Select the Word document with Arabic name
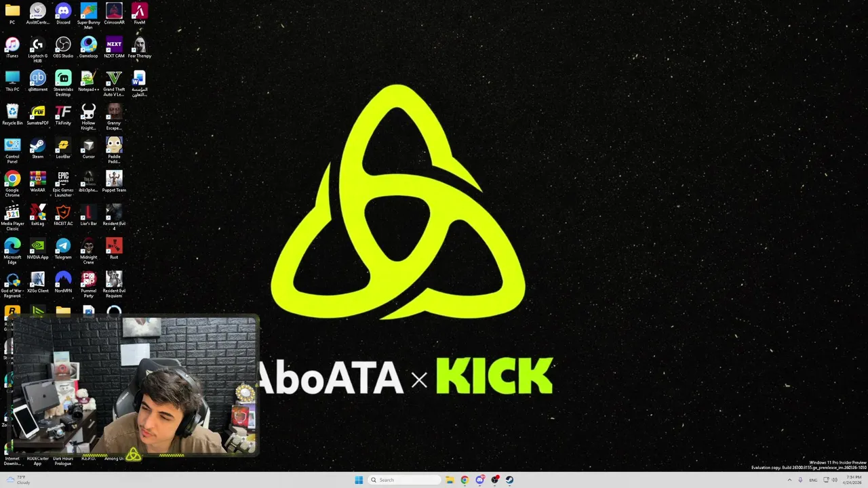This screenshot has width=868, height=488. 139,83
